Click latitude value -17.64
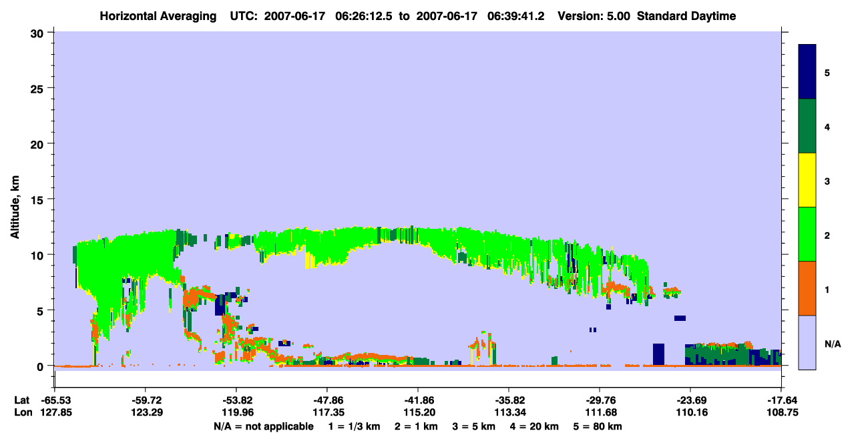The image size is (868, 445). (781, 400)
